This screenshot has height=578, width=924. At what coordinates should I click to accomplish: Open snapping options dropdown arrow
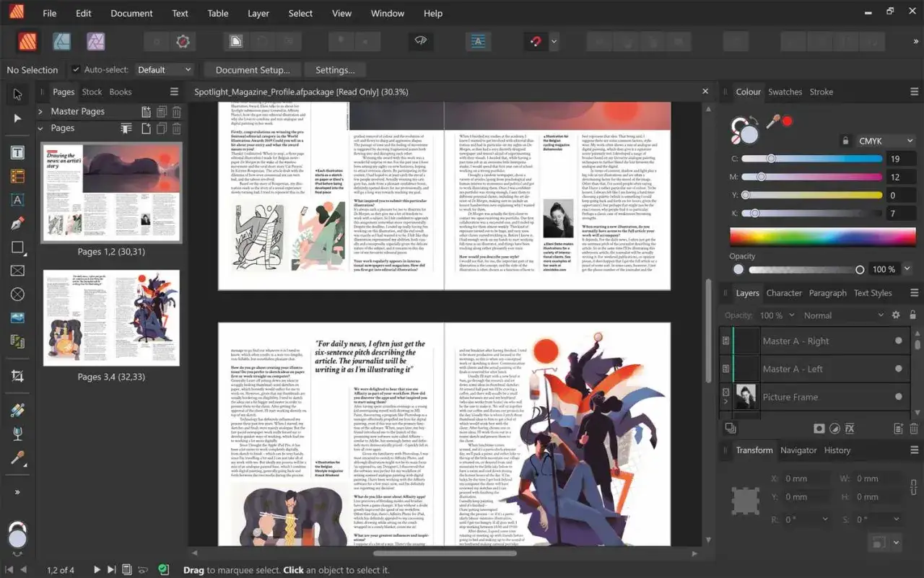point(554,41)
